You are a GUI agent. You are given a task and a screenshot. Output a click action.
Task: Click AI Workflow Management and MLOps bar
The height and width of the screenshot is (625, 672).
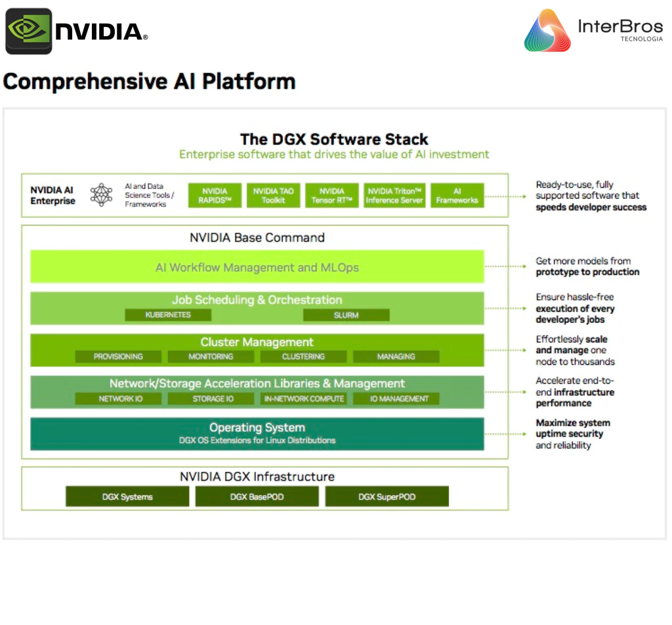(257, 267)
